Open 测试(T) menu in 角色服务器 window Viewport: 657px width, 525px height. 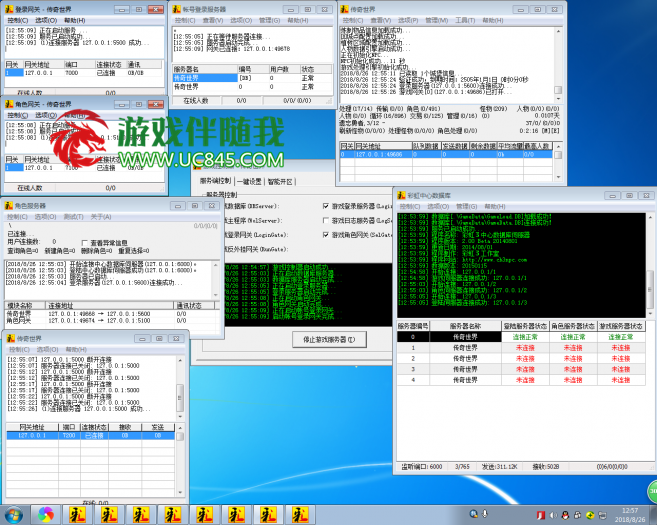point(73,217)
